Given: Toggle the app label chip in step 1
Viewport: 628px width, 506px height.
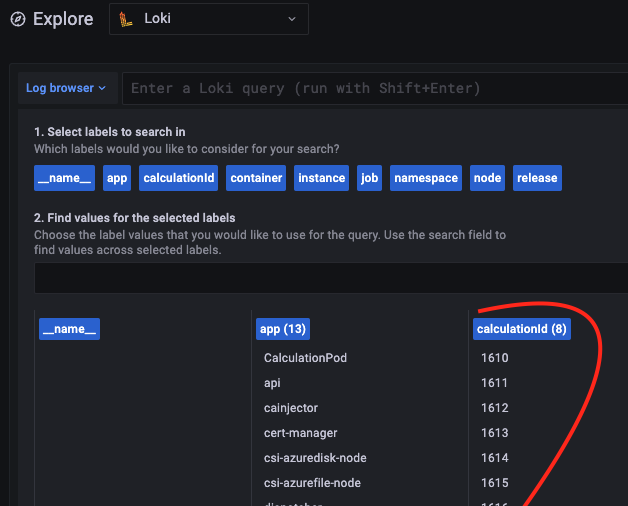Looking at the screenshot, I should pos(117,178).
